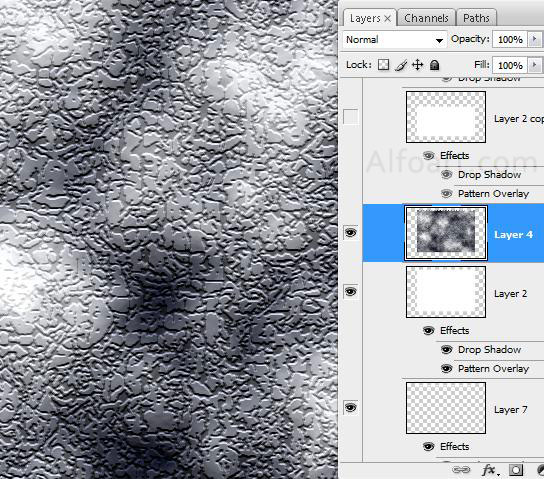Close the Layers tab with its X

[388, 18]
